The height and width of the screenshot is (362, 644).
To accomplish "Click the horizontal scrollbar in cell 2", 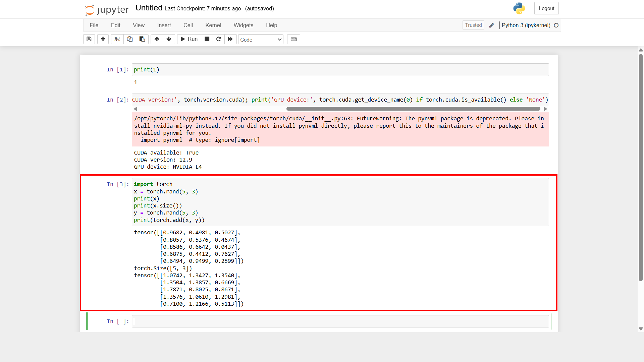I will point(413,109).
